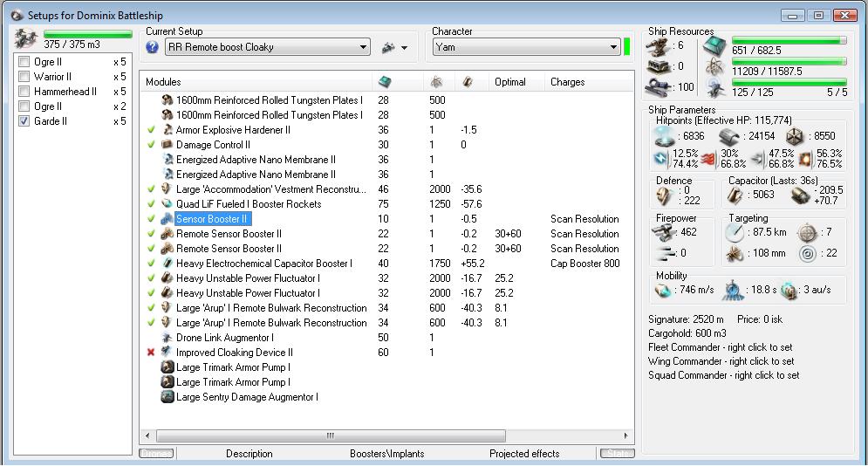Expand the arrow beside the ship options icon
The image size is (868, 466).
click(x=405, y=48)
